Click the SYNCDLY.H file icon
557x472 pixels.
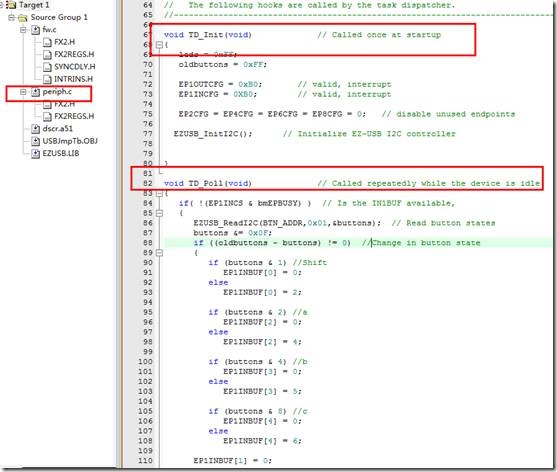click(47, 67)
